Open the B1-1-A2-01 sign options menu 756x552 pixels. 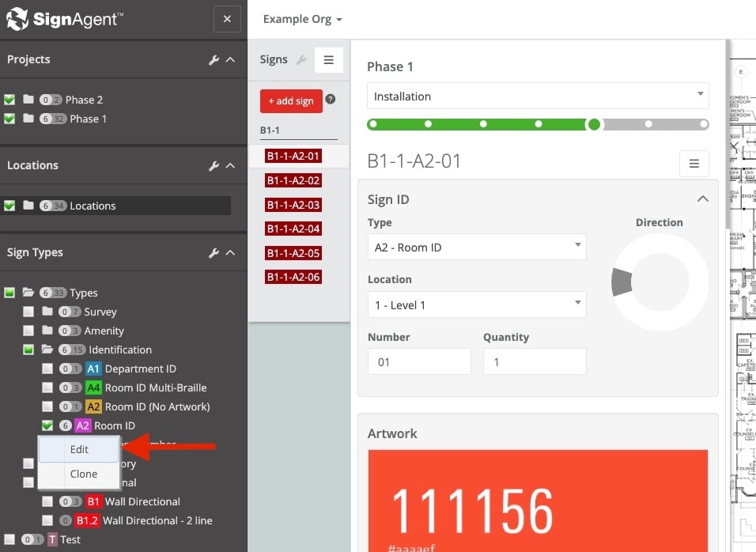[x=694, y=164]
